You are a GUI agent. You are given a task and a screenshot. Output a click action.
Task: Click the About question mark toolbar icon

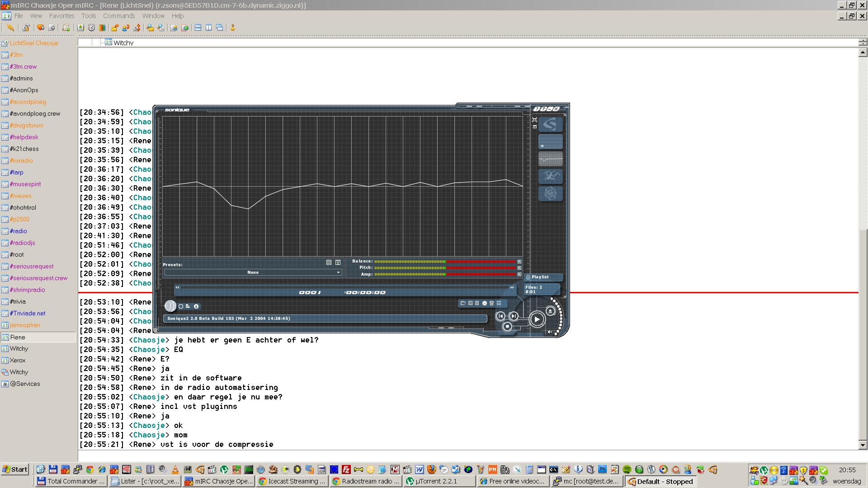pyautogui.click(x=233, y=28)
